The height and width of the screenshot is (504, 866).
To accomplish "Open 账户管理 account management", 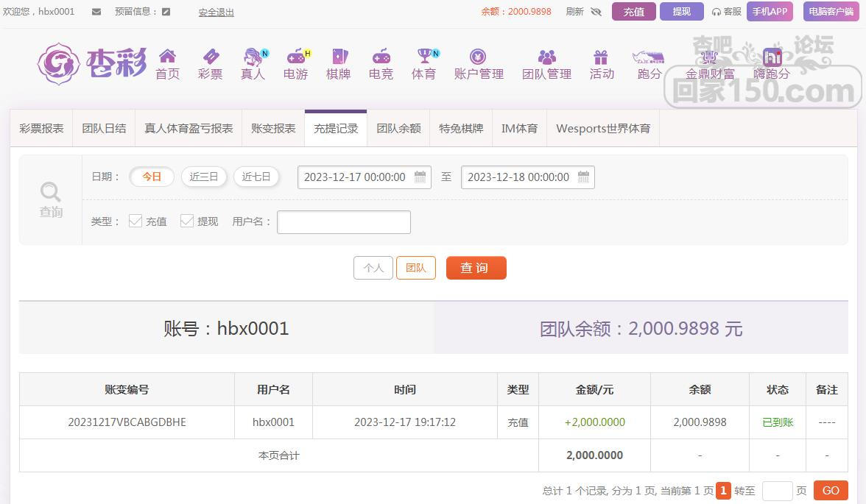I will 479,64.
